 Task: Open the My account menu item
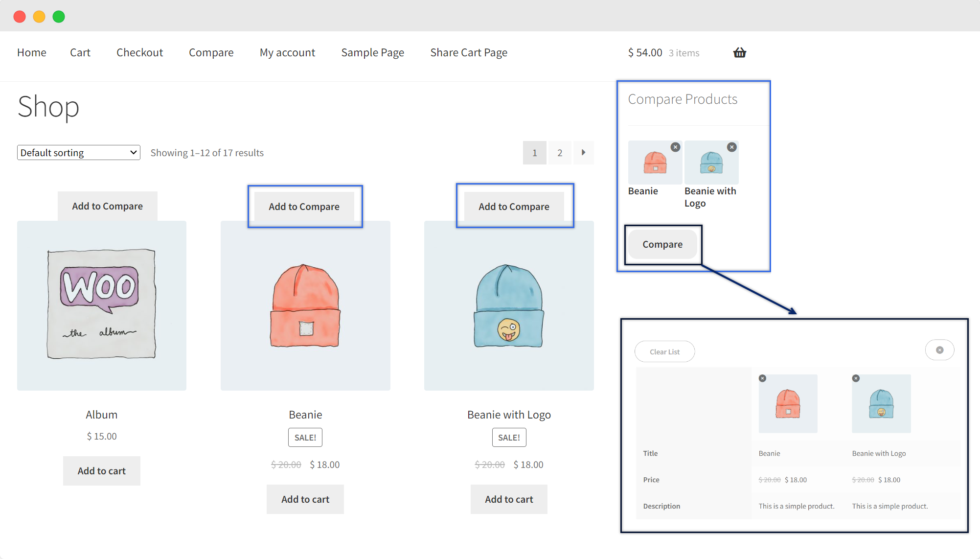pyautogui.click(x=287, y=53)
